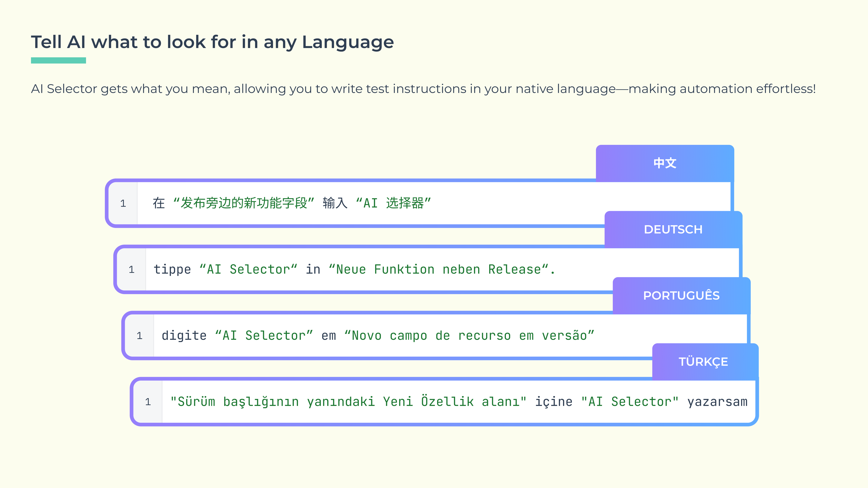This screenshot has width=868, height=488.
Task: Click the "Tell AI what to look for" heading
Action: 212,42
